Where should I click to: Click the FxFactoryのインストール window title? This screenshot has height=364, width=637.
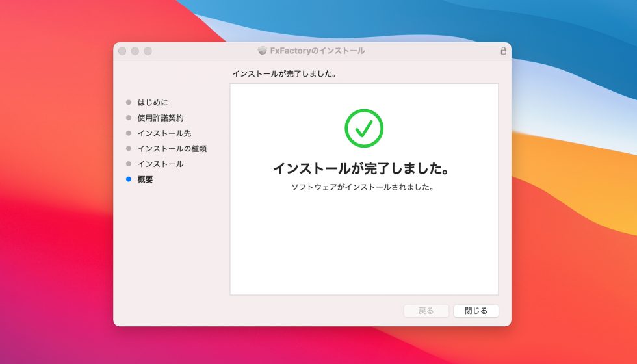317,51
